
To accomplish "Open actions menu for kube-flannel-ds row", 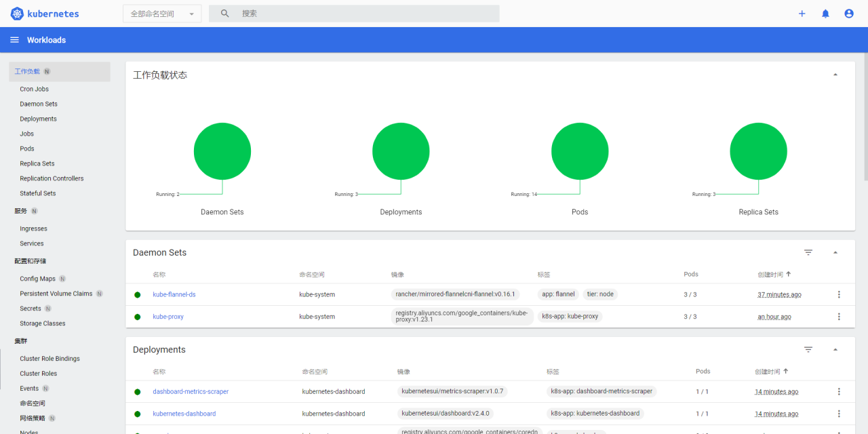I will (839, 294).
